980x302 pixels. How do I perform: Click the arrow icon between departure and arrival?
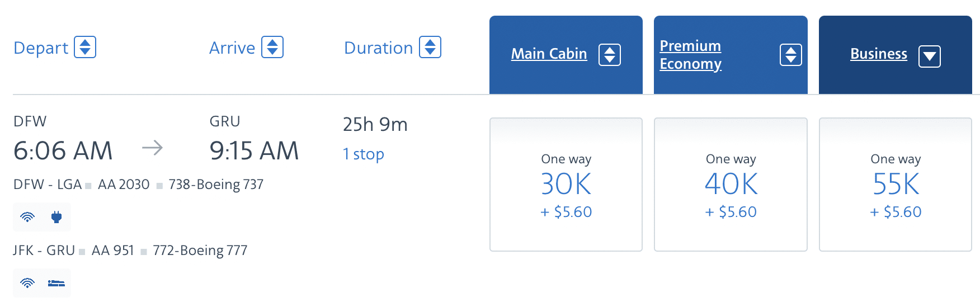click(x=152, y=148)
